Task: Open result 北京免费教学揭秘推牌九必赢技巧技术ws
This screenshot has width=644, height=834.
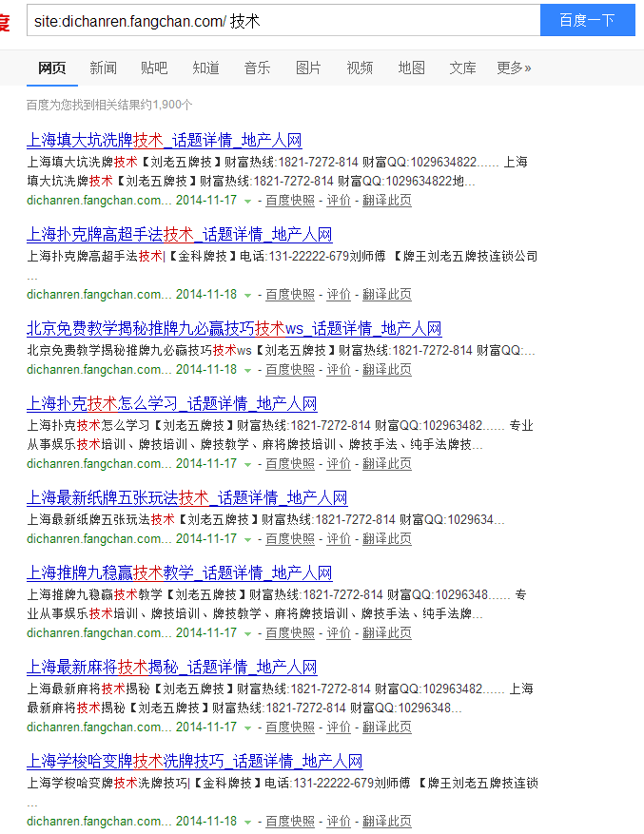Action: pyautogui.click(x=234, y=329)
